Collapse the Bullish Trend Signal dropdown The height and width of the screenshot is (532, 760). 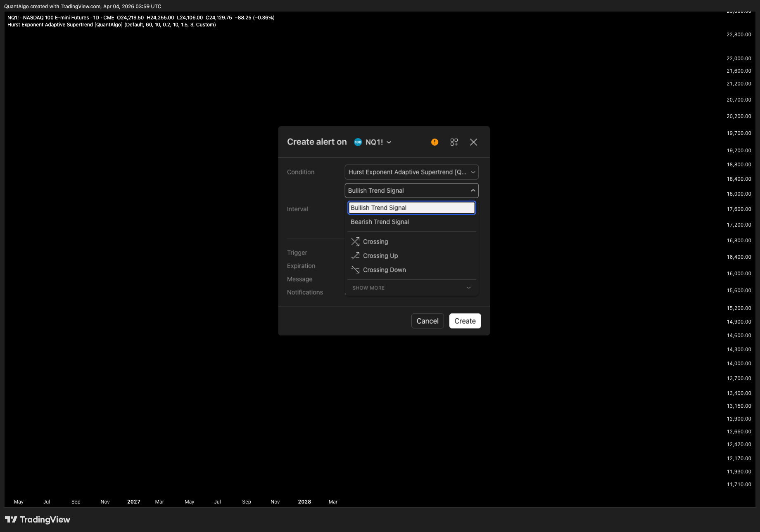[x=411, y=190]
